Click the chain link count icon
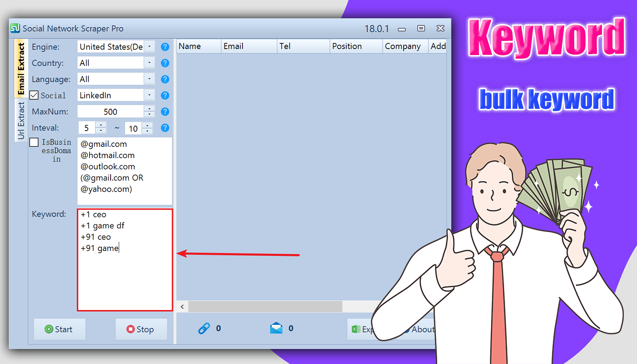This screenshot has height=364, width=637. [x=204, y=328]
